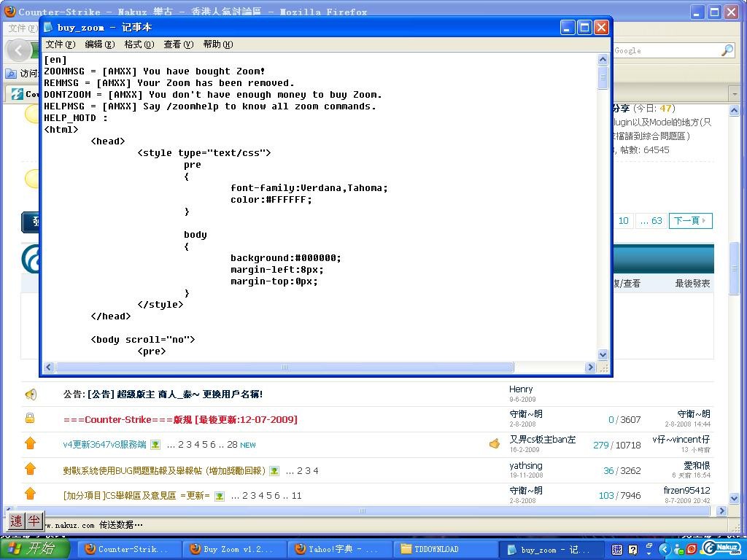Toggle the 半 half-width button on the IME bar
This screenshot has width=747, height=560.
pos(34,521)
